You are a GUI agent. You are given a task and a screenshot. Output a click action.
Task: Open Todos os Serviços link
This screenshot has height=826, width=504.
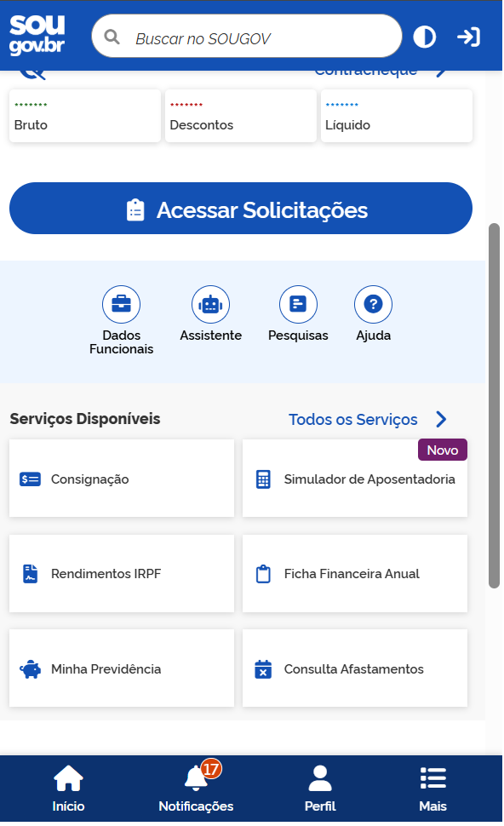pyautogui.click(x=354, y=421)
